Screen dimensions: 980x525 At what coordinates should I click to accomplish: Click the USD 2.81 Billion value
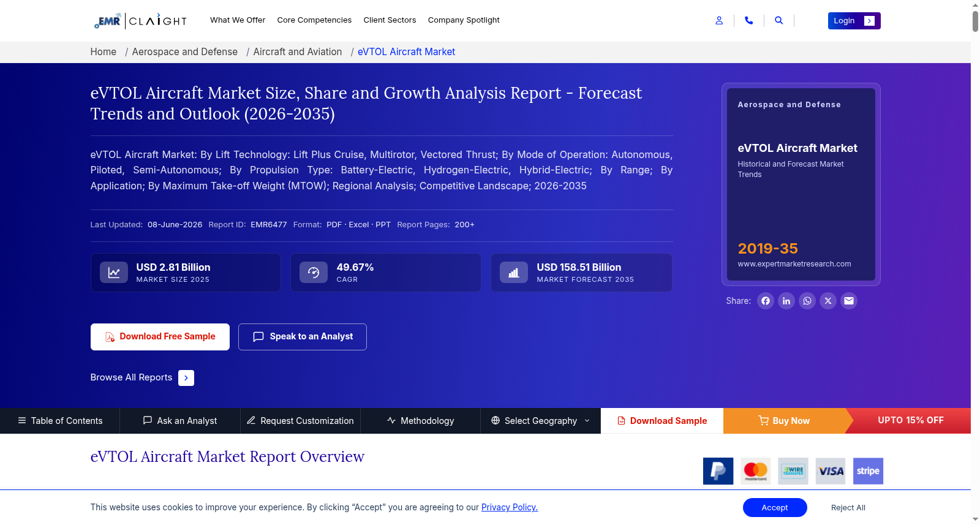click(173, 267)
